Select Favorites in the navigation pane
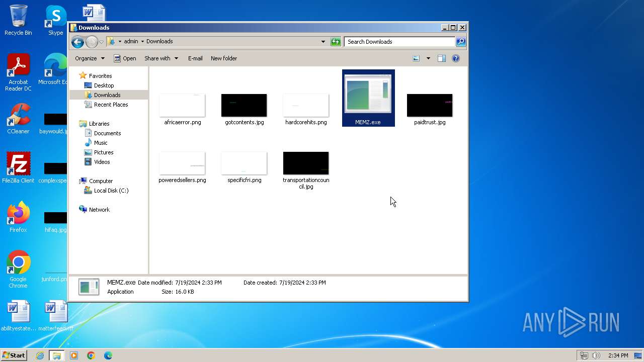Image resolution: width=644 pixels, height=362 pixels. [96, 76]
